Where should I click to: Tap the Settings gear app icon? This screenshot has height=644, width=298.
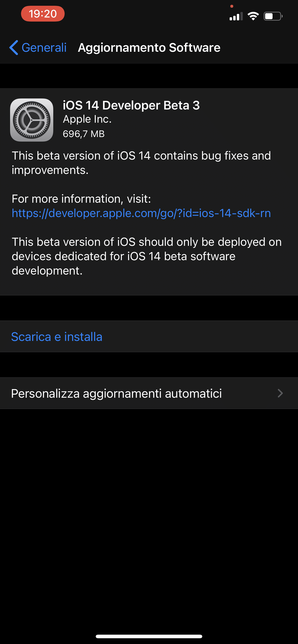(x=32, y=120)
